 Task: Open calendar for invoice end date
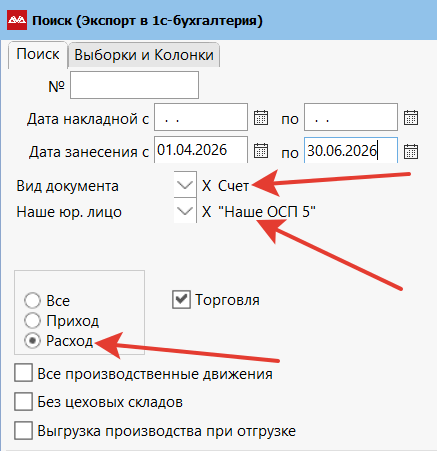(x=411, y=118)
